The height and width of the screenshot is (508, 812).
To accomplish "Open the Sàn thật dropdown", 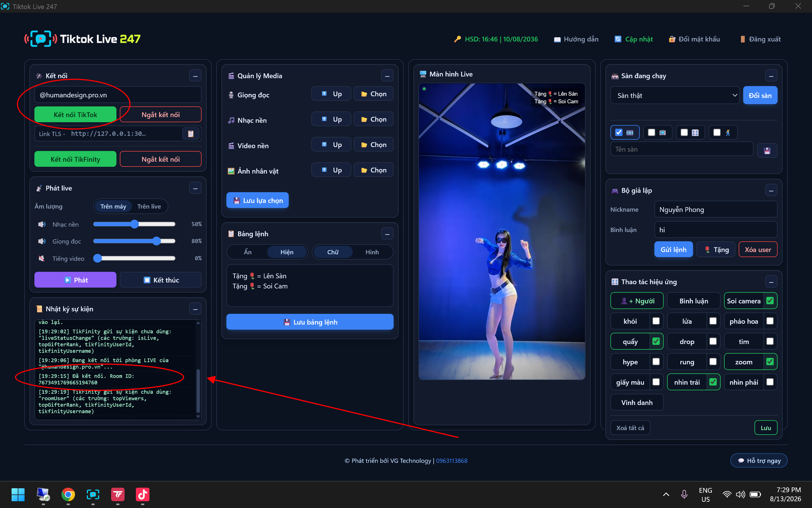I will click(x=675, y=95).
